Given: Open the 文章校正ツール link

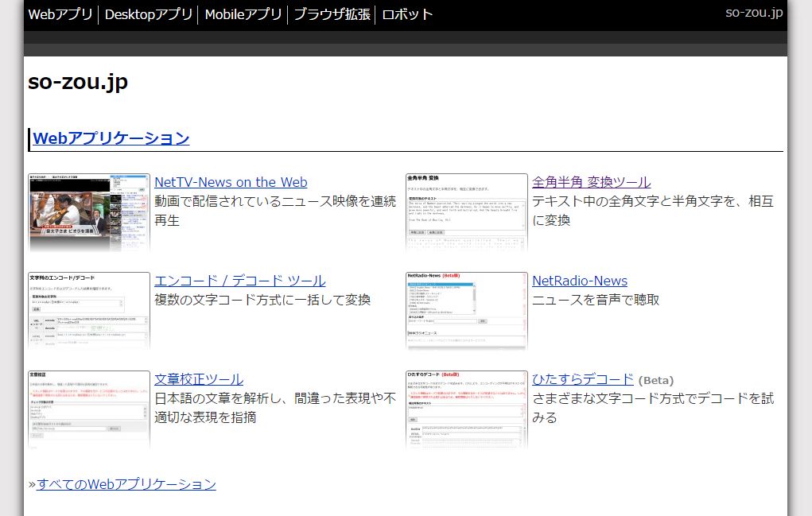Looking at the screenshot, I should pyautogui.click(x=199, y=379).
